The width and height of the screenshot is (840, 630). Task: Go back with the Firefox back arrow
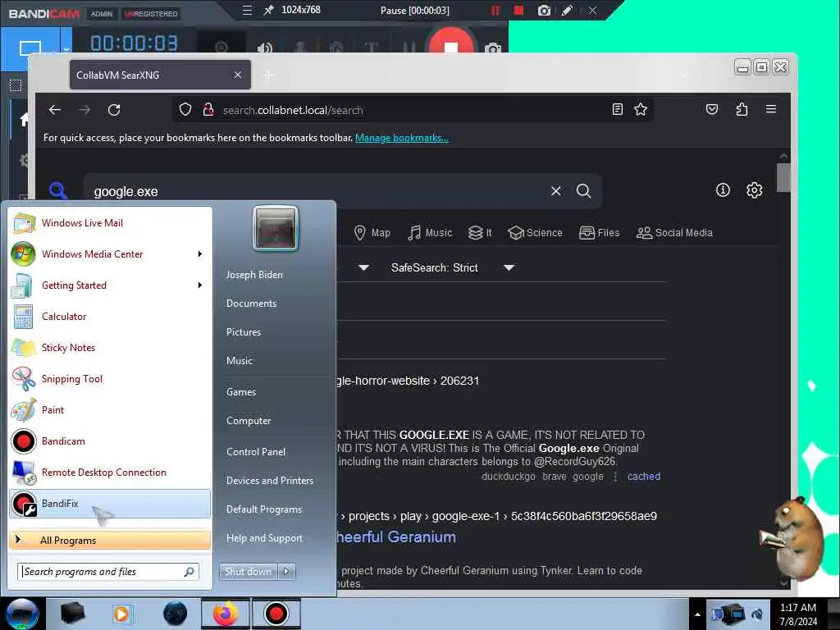(x=55, y=110)
